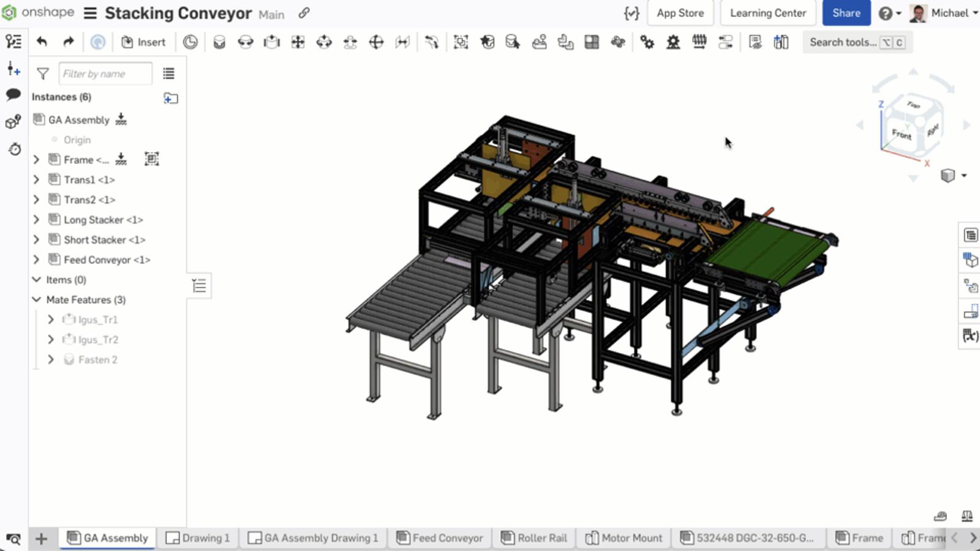This screenshot has width=980, height=551.
Task: Click the blue Share button
Action: tap(846, 13)
